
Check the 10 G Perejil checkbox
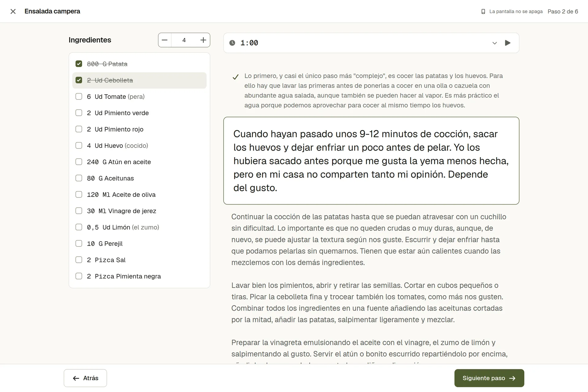click(79, 243)
